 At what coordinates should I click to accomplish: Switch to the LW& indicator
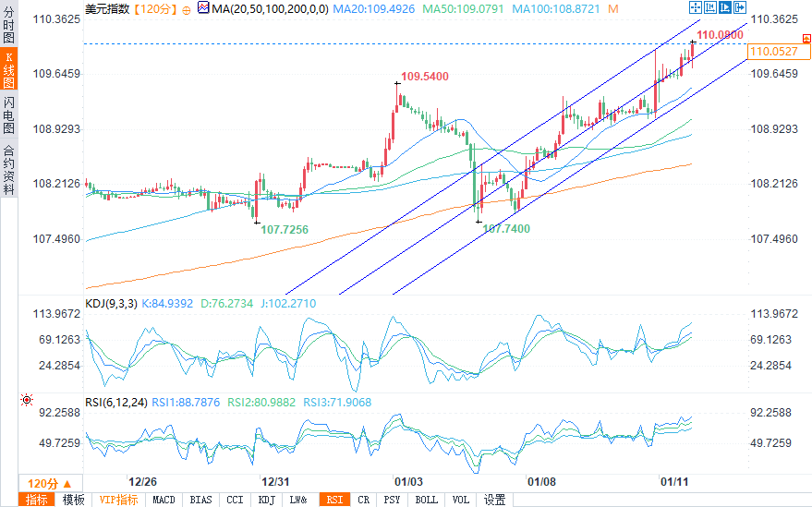[297, 500]
